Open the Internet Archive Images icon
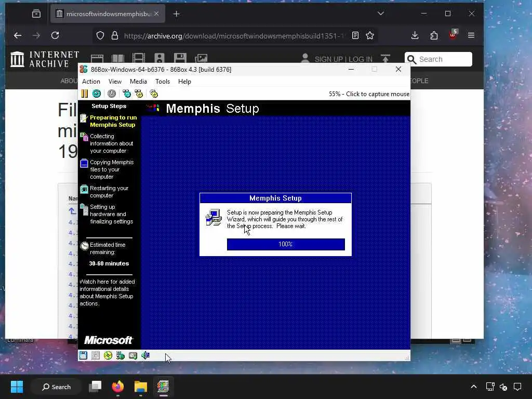This screenshot has height=399, width=532. (x=201, y=58)
